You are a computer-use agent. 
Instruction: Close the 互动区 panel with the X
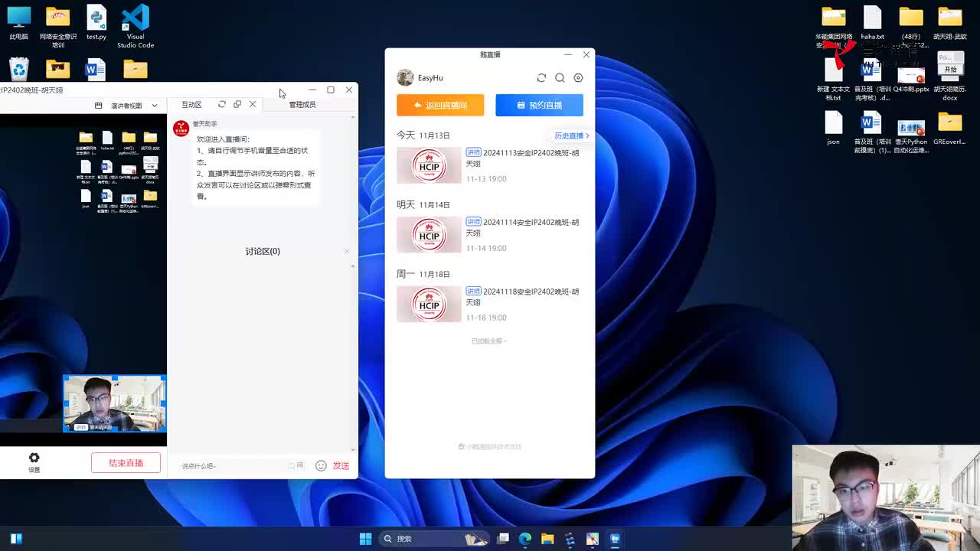click(x=253, y=104)
